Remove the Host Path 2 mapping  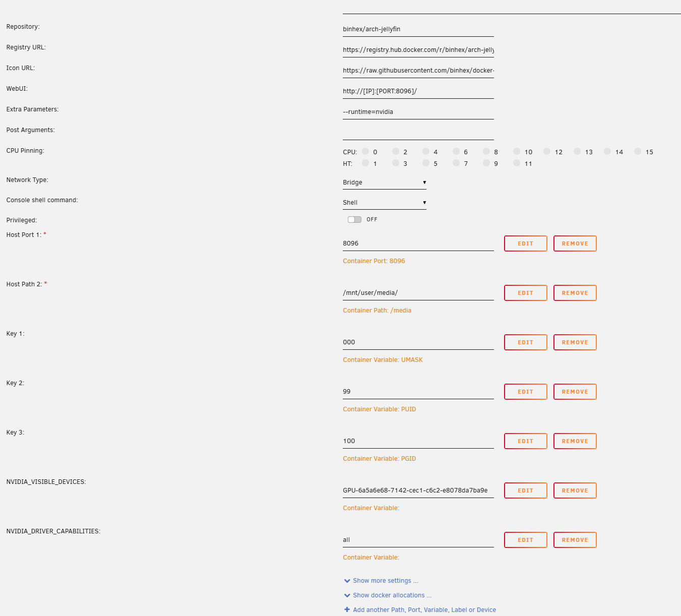pos(575,293)
